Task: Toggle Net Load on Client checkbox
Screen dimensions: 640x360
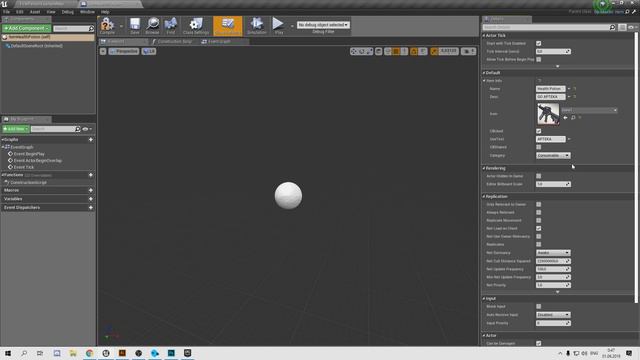Action: coord(538,229)
